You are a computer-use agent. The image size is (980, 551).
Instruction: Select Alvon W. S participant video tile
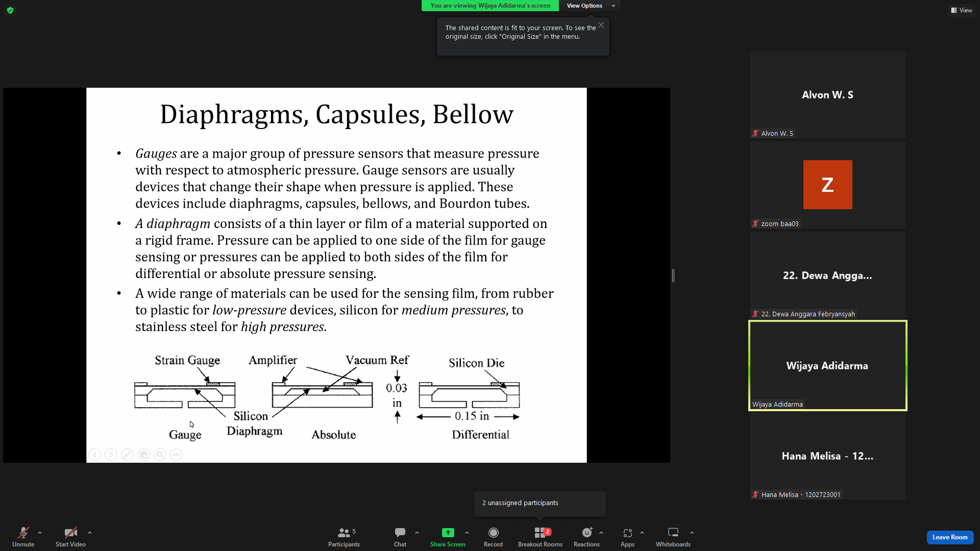[x=827, y=94]
